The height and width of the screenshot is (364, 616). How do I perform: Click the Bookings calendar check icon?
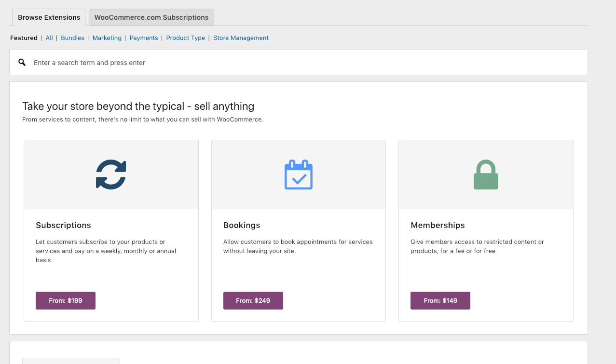pos(299,175)
